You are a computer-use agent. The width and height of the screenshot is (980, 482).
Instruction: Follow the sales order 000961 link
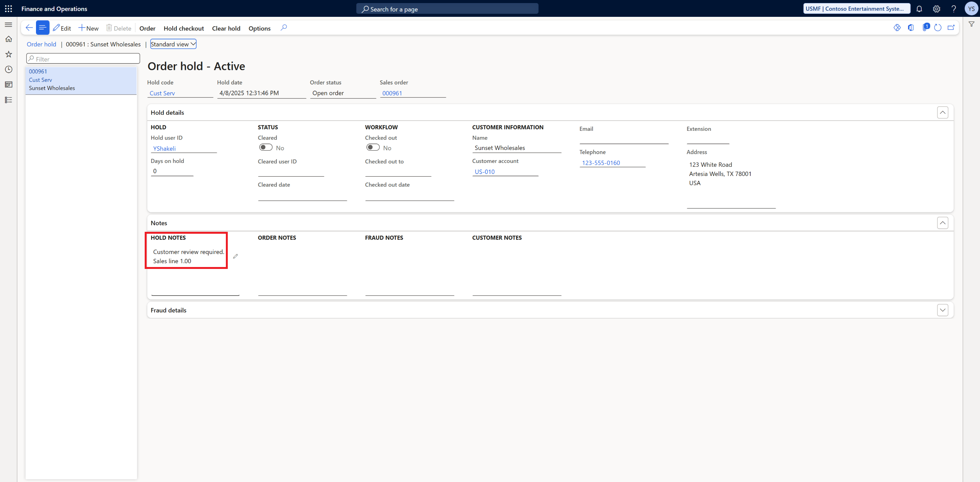click(392, 93)
